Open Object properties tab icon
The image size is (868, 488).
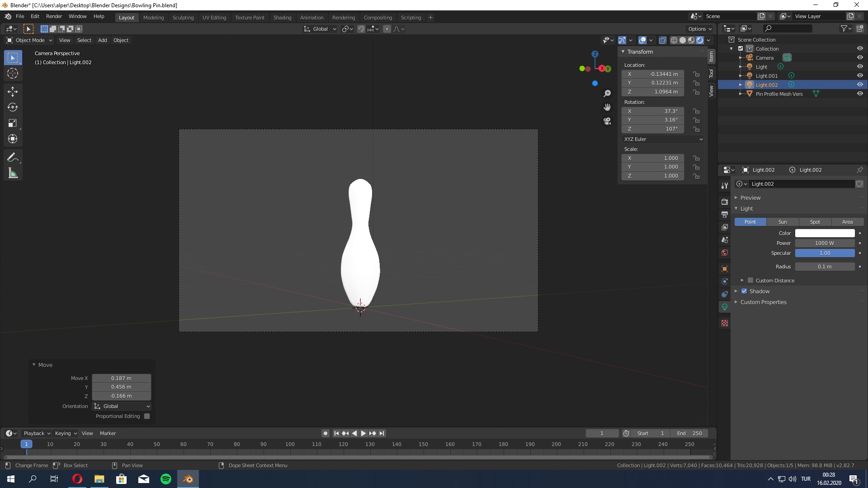(x=725, y=269)
